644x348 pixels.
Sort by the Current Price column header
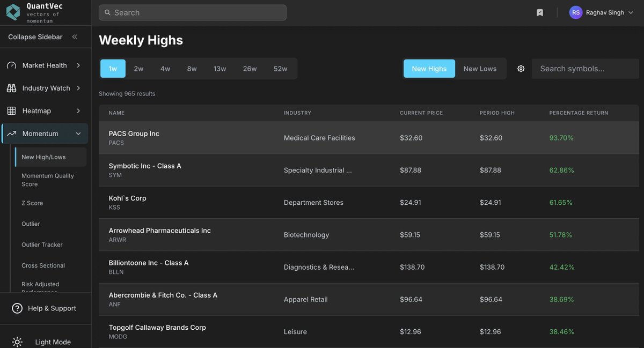tap(421, 113)
